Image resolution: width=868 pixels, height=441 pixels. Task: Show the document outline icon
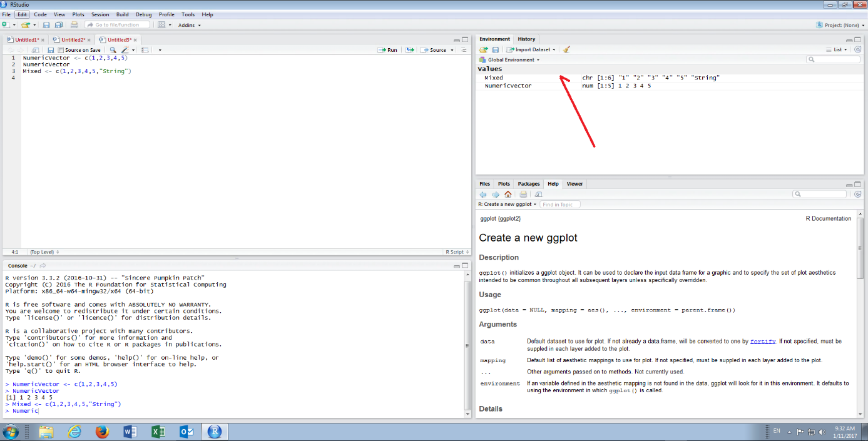tap(464, 50)
